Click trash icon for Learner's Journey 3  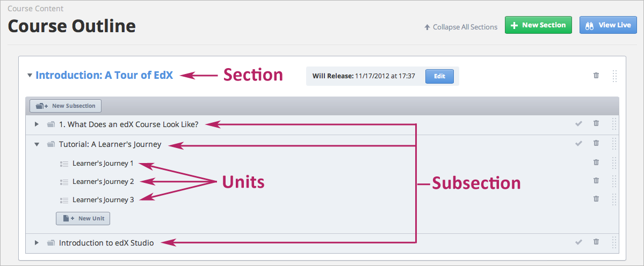(596, 198)
